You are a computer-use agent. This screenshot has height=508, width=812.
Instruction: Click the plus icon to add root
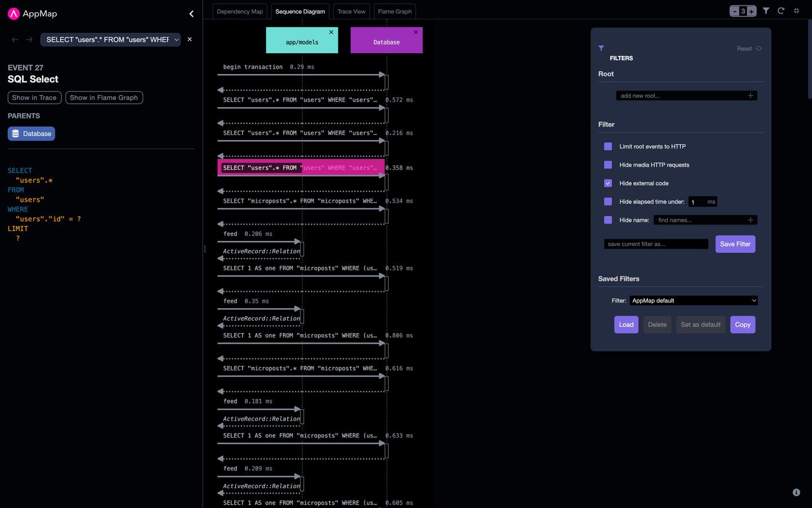751,96
